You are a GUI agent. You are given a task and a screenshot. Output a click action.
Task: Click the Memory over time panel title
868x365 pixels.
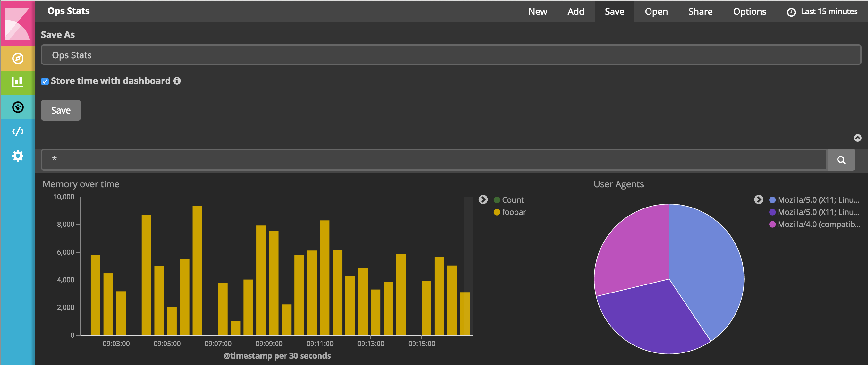click(81, 184)
